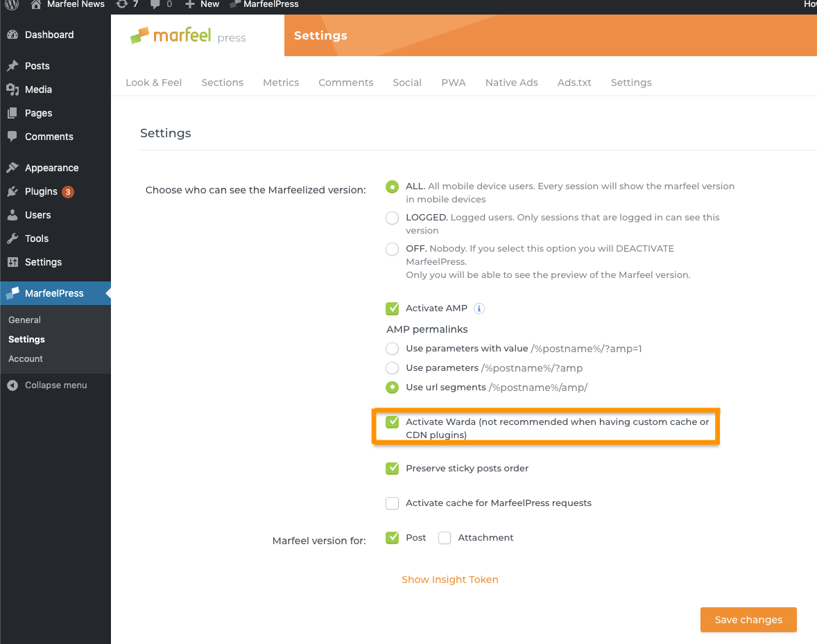The width and height of the screenshot is (817, 644).
Task: Open Account submenu under MarfeelPress
Action: [26, 358]
